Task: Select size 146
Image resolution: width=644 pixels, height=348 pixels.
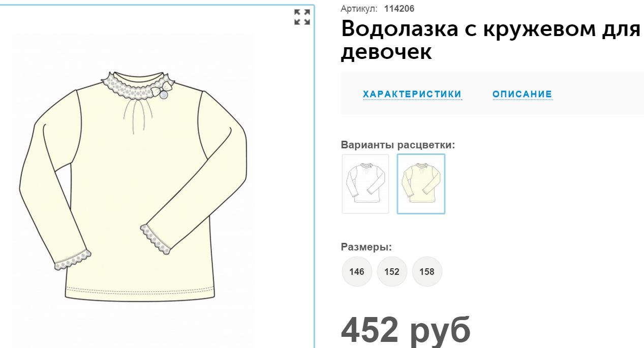Action: click(357, 271)
